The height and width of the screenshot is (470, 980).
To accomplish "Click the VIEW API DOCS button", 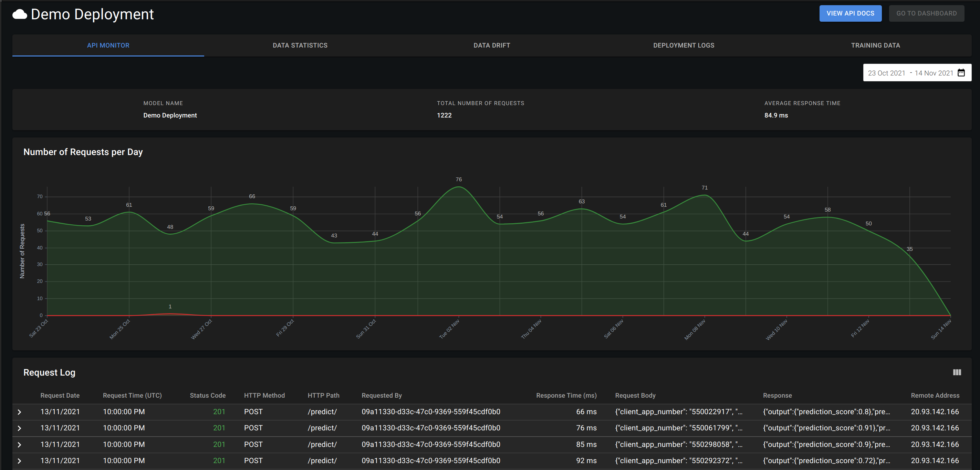I will pos(850,13).
